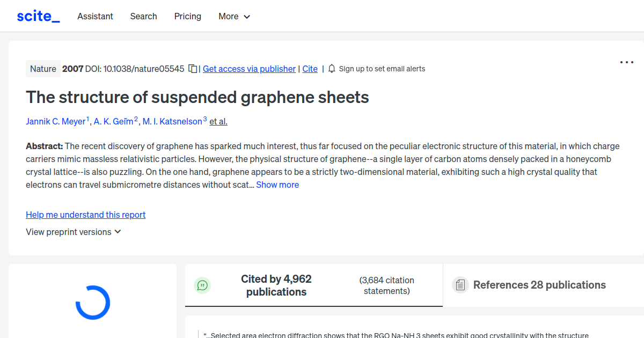Click the green citation statement icon
This screenshot has width=644, height=338.
[202, 285]
